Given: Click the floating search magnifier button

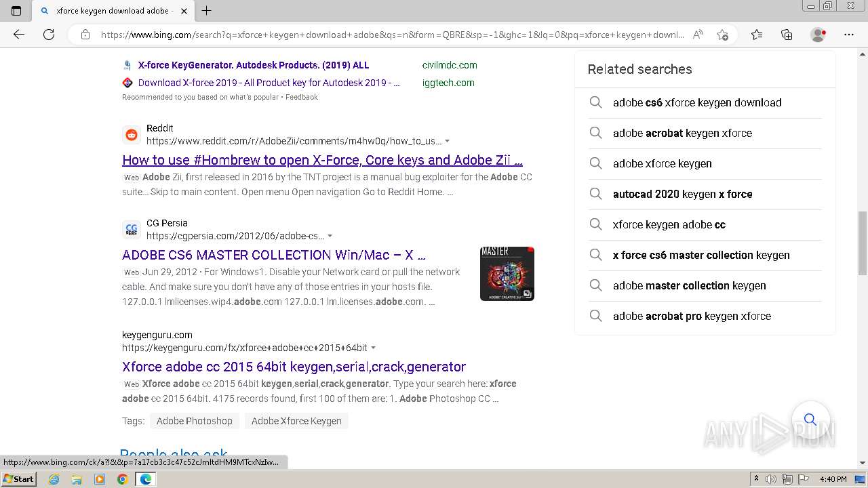Looking at the screenshot, I should [810, 420].
